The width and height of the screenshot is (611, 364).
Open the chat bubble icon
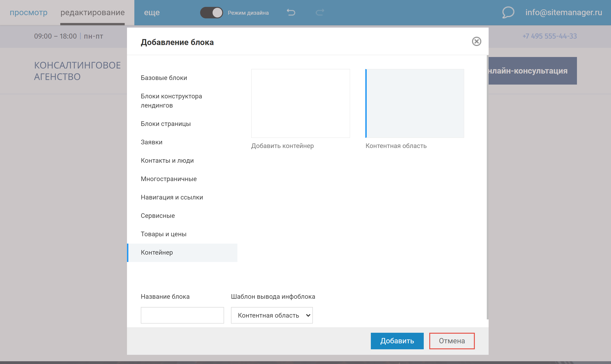508,12
